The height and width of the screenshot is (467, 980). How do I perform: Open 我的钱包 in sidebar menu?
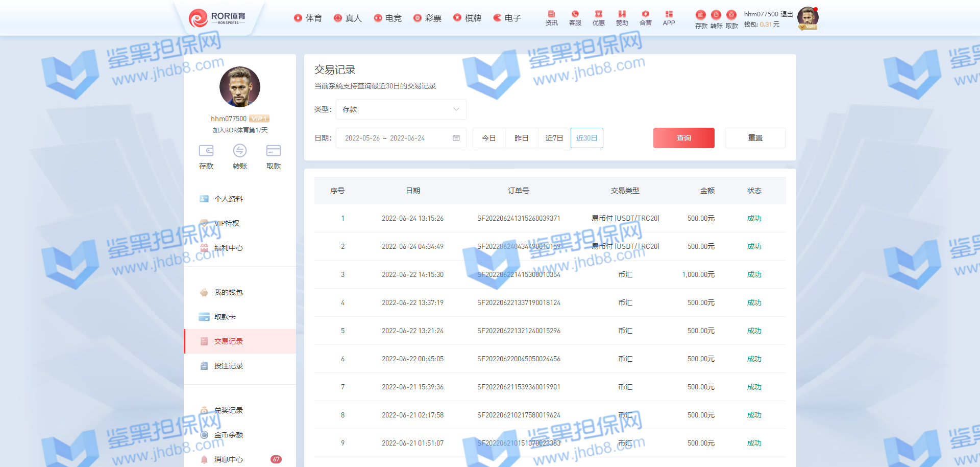[228, 292]
